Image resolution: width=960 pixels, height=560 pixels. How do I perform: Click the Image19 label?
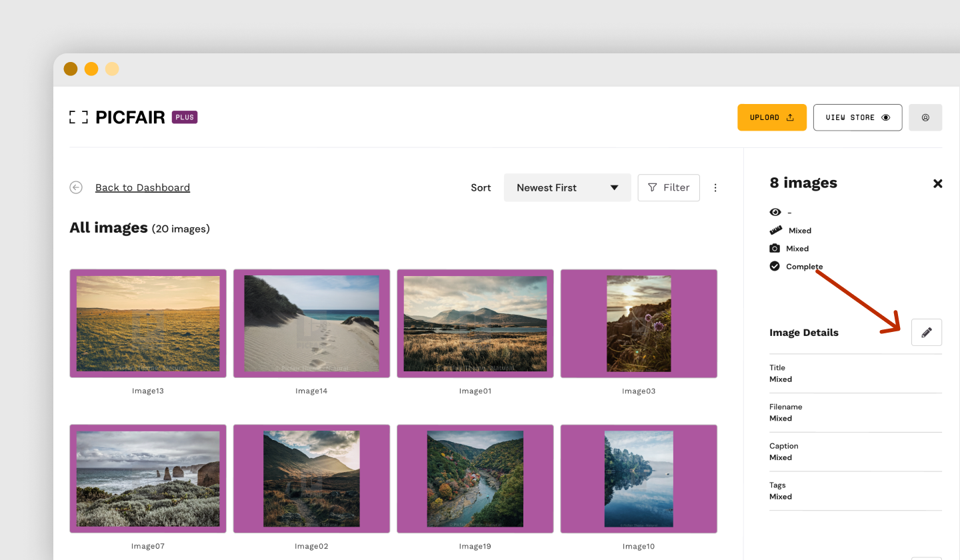pyautogui.click(x=475, y=546)
